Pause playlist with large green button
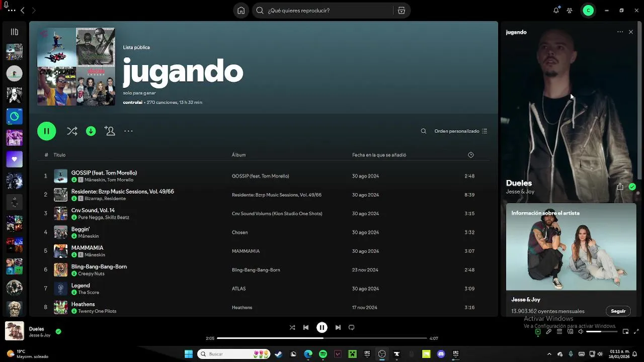The image size is (644, 362). pyautogui.click(x=46, y=131)
